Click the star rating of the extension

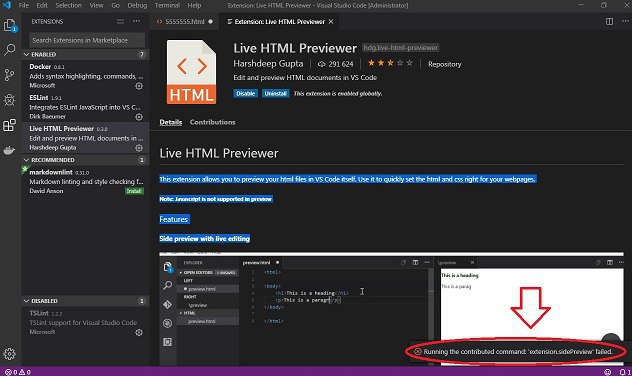pyautogui.click(x=390, y=63)
